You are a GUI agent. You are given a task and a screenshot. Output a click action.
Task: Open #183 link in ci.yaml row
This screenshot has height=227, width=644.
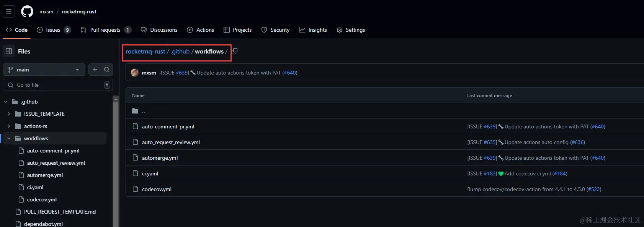coord(490,173)
